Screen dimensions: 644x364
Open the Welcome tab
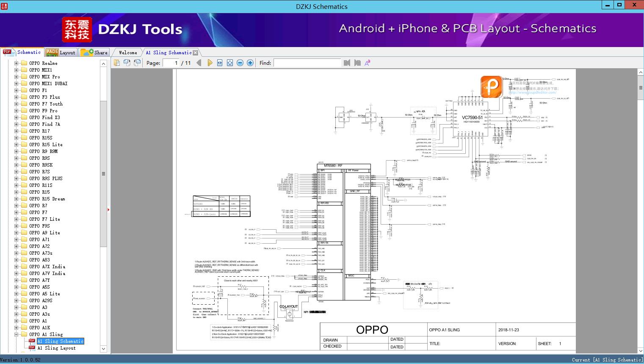(x=128, y=53)
